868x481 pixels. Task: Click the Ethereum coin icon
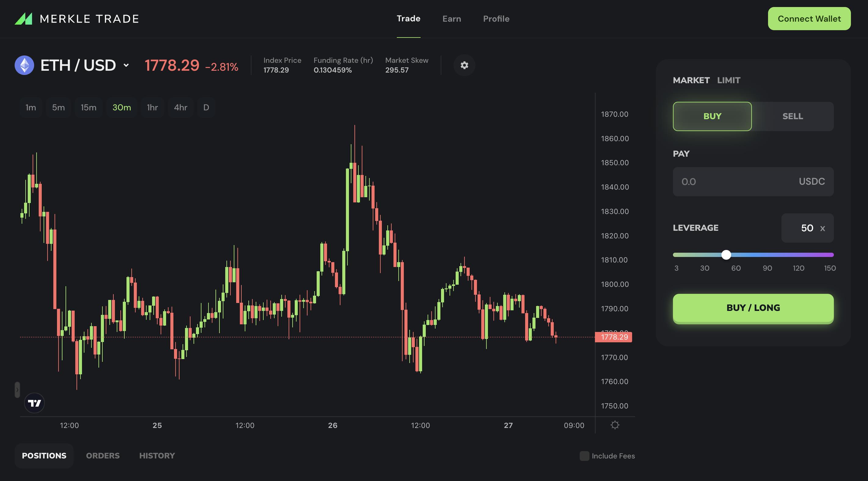coord(24,65)
